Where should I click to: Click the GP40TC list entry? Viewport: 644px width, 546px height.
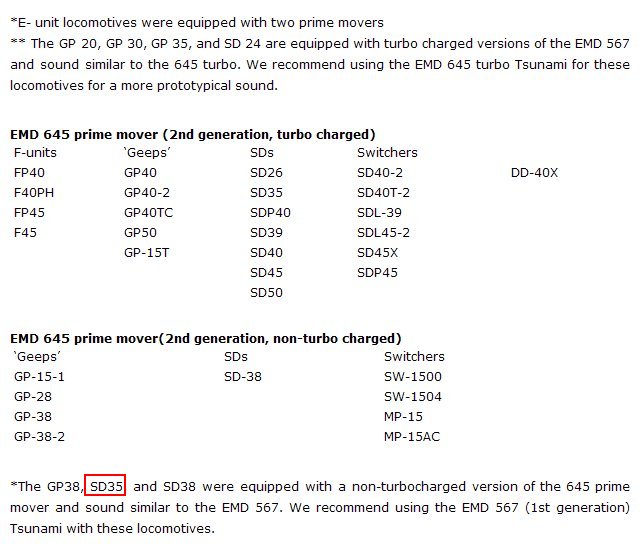148,213
